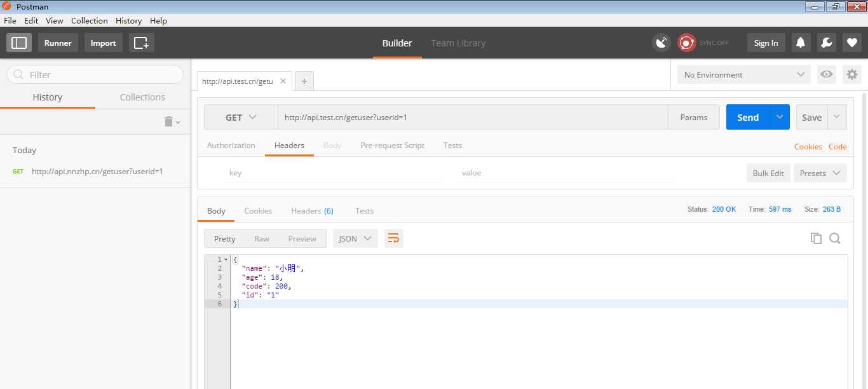Open environment quick look eye icon
Viewport: 868px width, 389px height.
point(826,74)
